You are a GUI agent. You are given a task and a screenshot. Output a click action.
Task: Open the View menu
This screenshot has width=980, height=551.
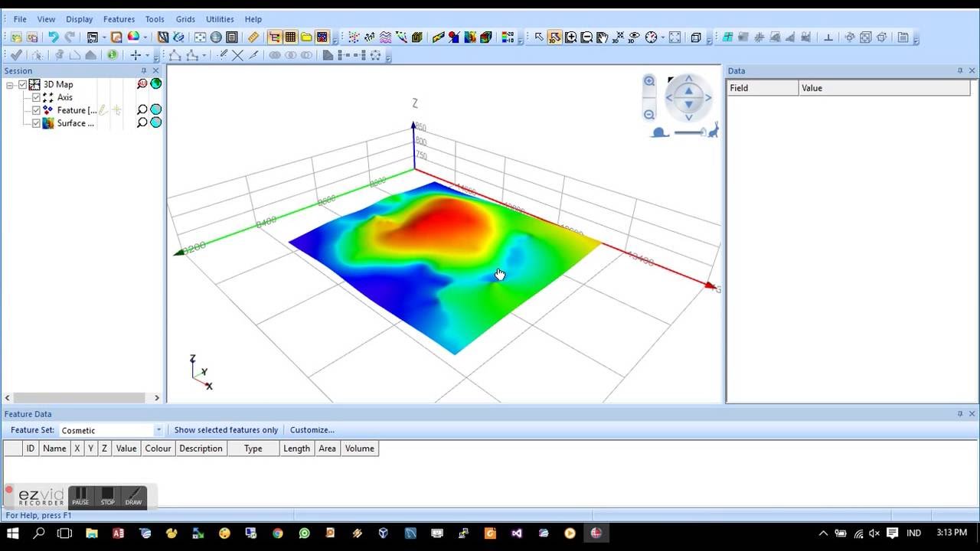[46, 19]
